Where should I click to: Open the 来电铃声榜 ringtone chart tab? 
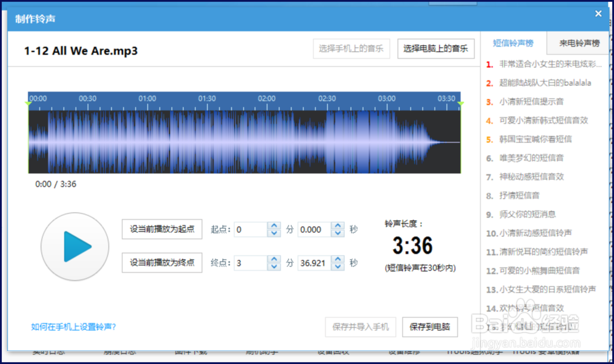pyautogui.click(x=579, y=42)
